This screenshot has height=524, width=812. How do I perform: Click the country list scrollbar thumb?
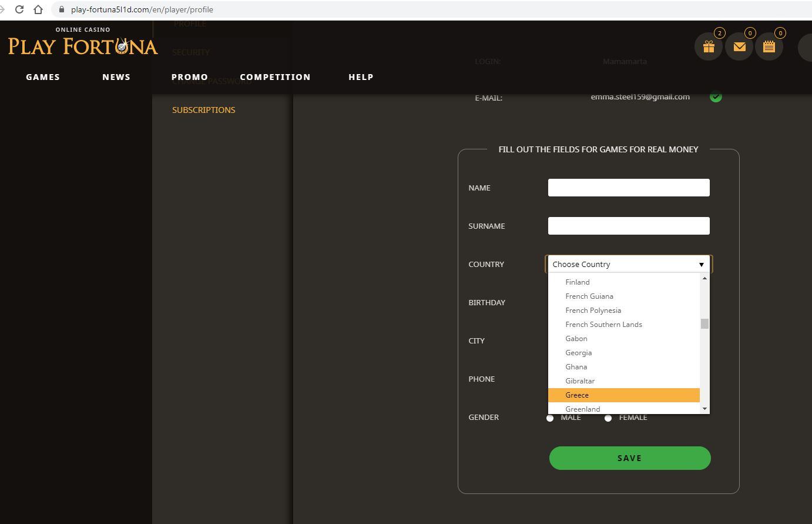point(704,324)
